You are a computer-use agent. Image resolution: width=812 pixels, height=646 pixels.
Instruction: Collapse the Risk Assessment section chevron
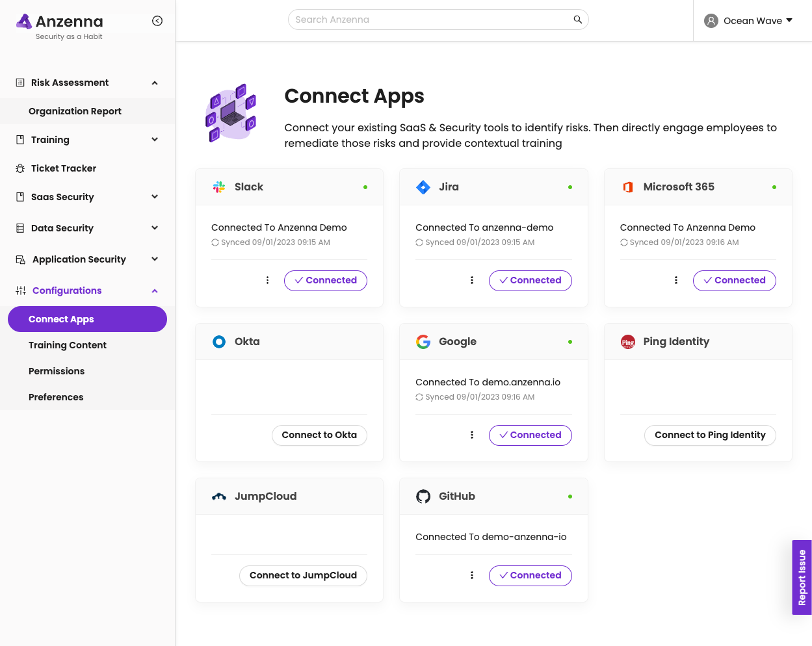[155, 83]
